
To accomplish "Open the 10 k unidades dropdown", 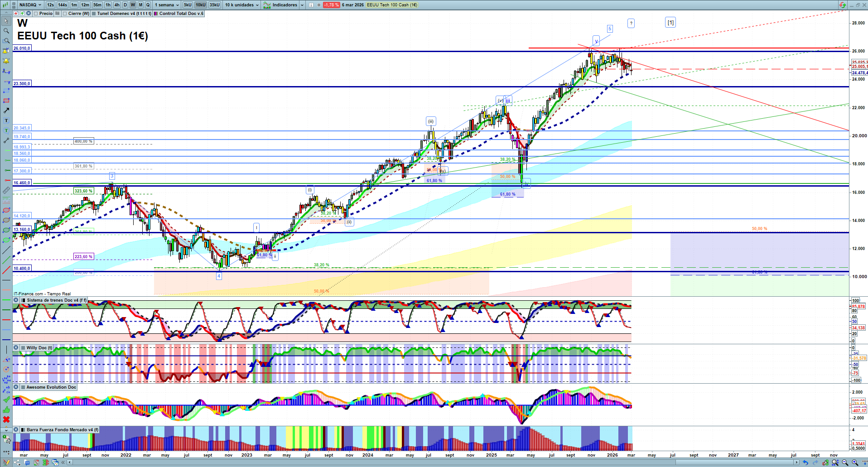I will 242,5.
